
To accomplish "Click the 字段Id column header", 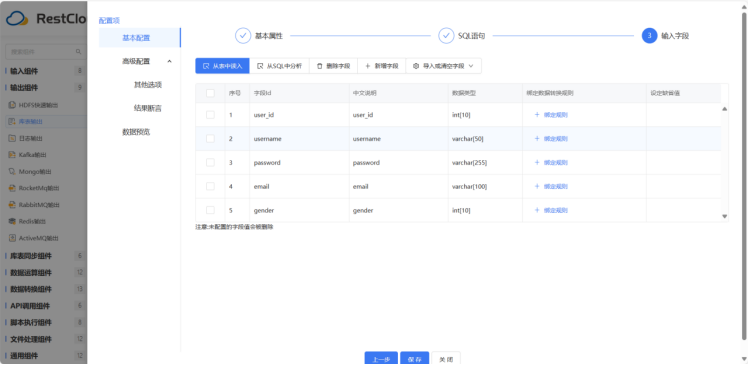I will click(299, 93).
